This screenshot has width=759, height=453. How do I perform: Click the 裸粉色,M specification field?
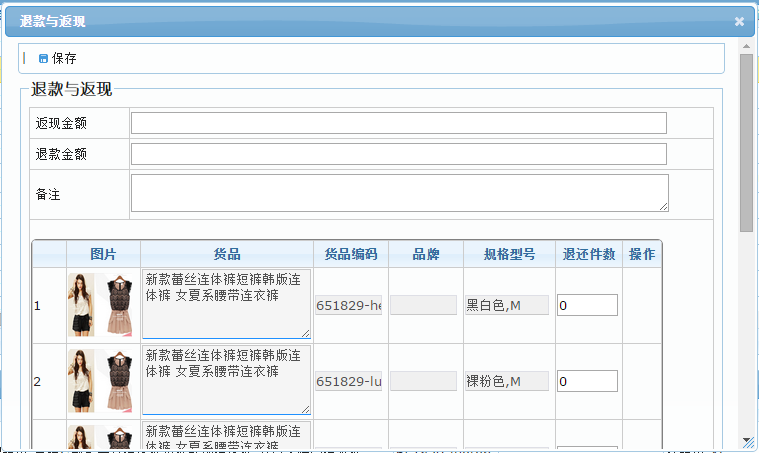507,381
